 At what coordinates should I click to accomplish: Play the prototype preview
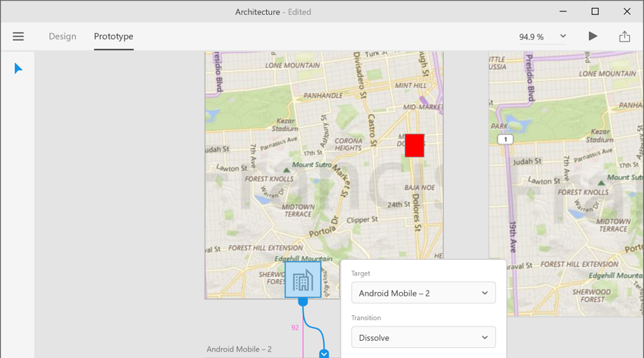(x=592, y=37)
